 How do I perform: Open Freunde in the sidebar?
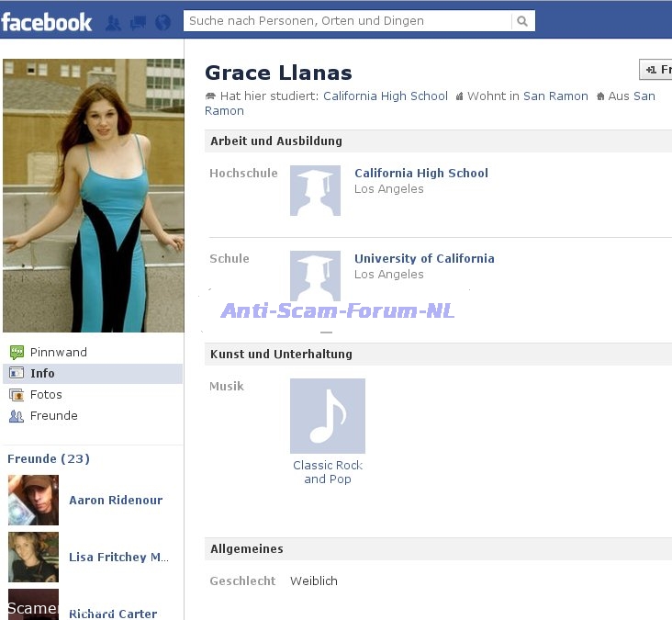click(53, 415)
